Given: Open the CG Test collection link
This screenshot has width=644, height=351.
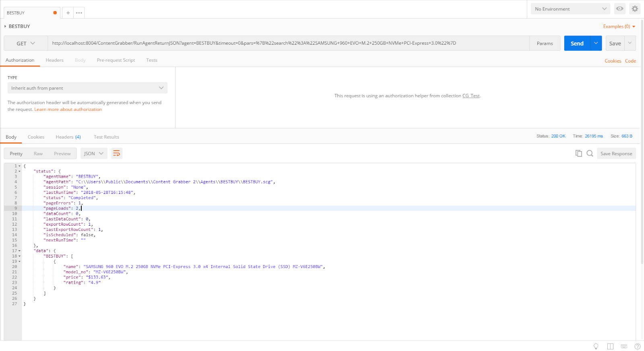Looking at the screenshot, I should pyautogui.click(x=471, y=96).
